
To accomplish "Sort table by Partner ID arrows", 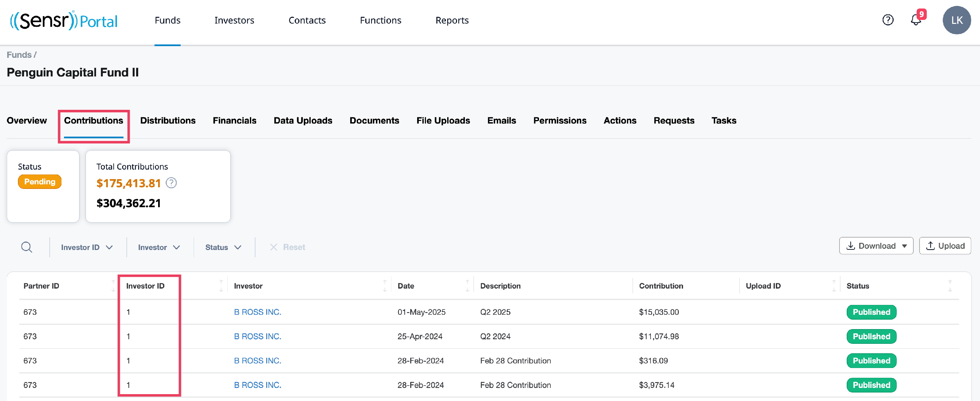I will pyautogui.click(x=113, y=286).
